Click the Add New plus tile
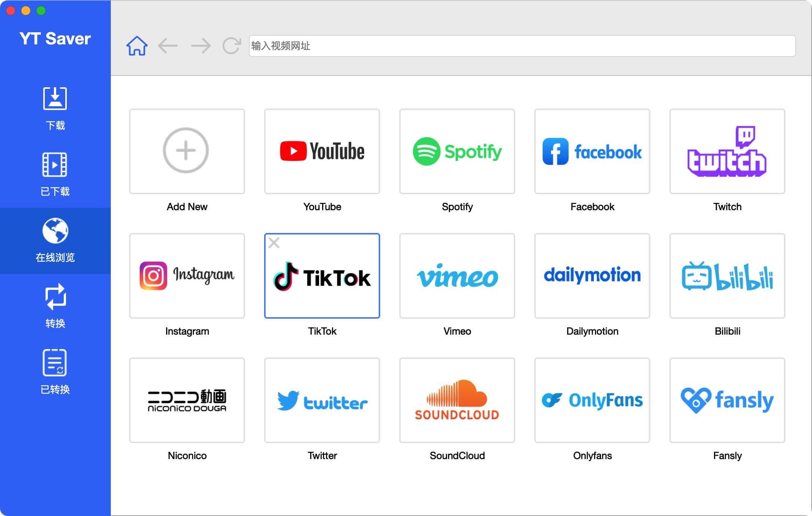812x516 pixels. click(x=187, y=151)
